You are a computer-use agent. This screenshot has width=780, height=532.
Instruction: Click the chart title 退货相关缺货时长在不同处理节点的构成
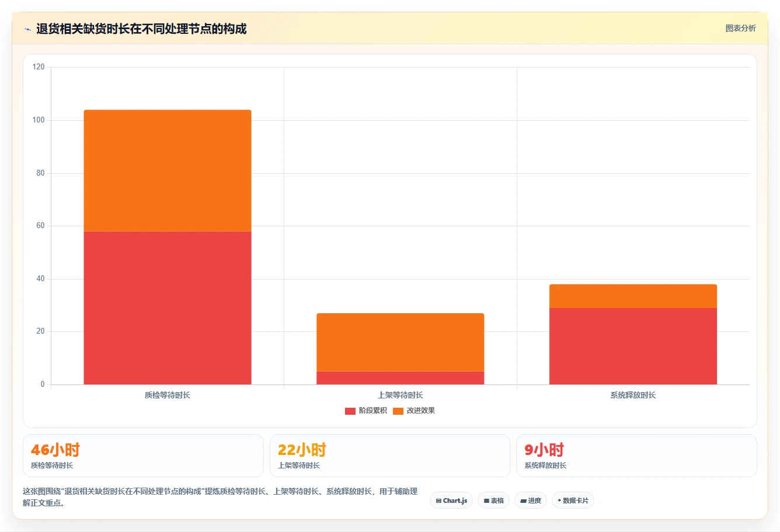click(x=141, y=29)
